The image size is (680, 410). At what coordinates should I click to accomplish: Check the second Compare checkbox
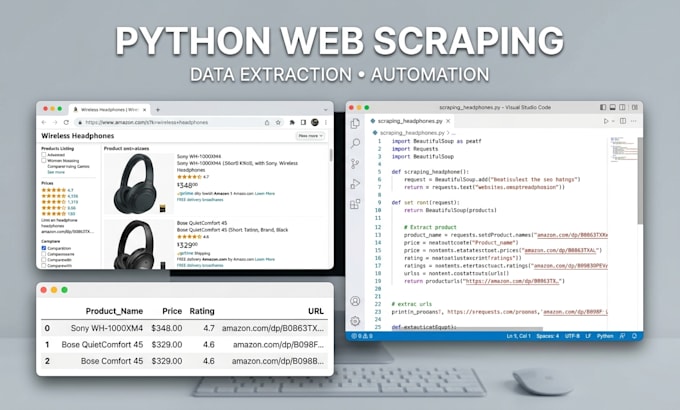(44, 254)
